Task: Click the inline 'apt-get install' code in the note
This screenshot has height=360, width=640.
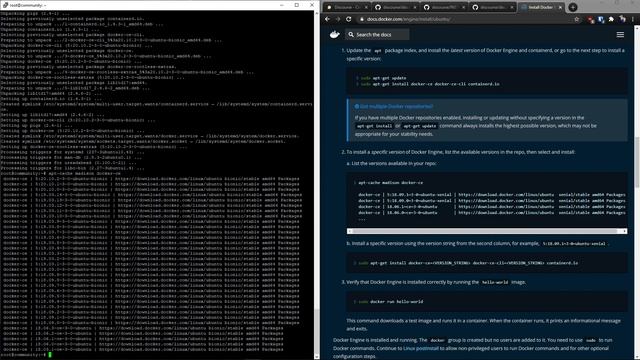Action: [374, 126]
